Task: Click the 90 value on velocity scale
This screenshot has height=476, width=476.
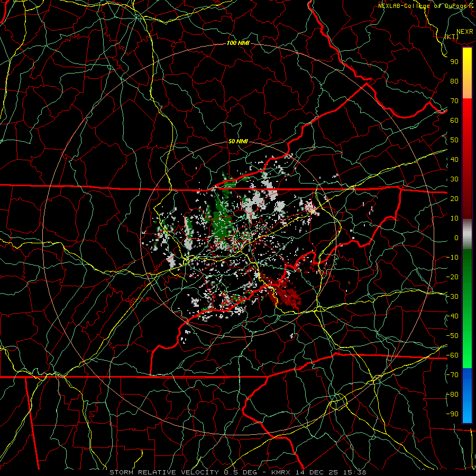Action: tap(454, 62)
